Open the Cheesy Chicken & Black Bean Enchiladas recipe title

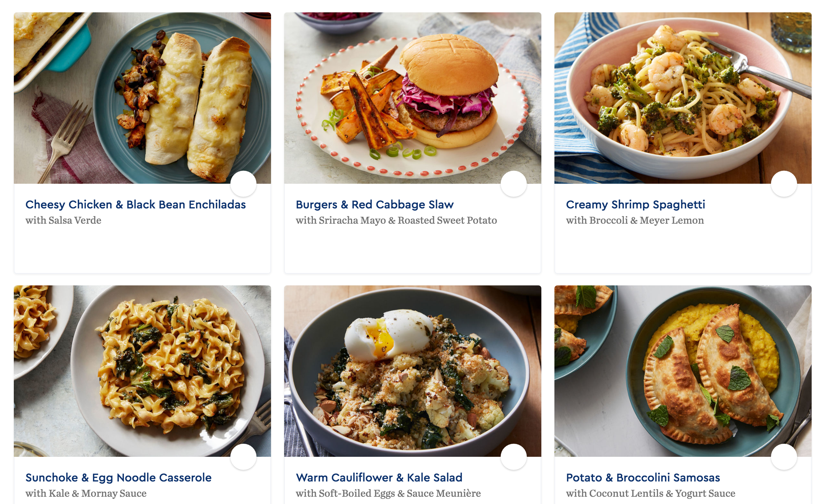click(136, 205)
